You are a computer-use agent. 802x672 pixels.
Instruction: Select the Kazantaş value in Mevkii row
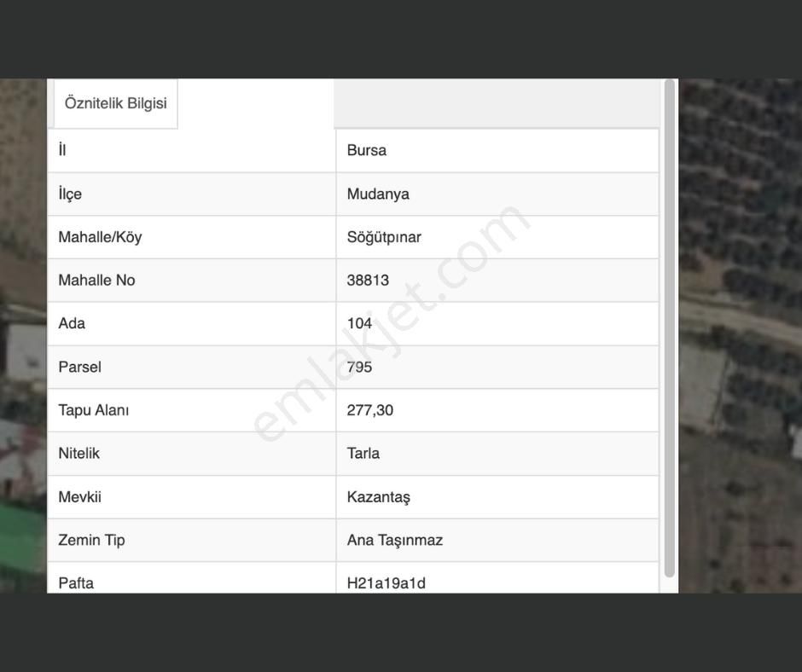379,497
